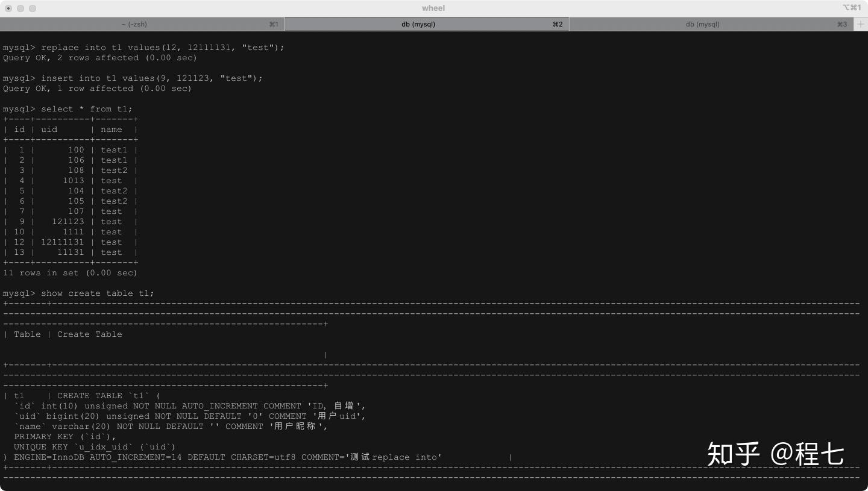Image resolution: width=868 pixels, height=491 pixels.
Task: Click the uid value 121123 in table
Action: pyautogui.click(x=68, y=222)
